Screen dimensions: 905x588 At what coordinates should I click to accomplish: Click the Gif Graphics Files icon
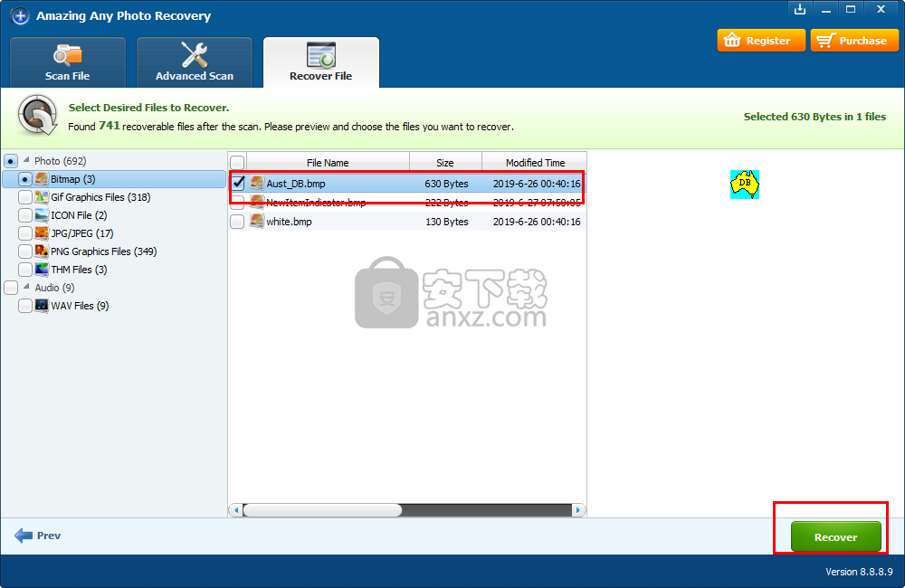[42, 197]
